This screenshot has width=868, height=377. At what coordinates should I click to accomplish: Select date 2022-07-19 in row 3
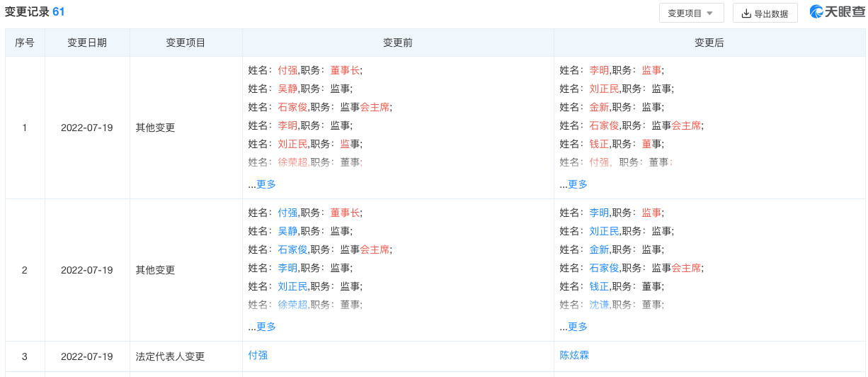(x=87, y=356)
